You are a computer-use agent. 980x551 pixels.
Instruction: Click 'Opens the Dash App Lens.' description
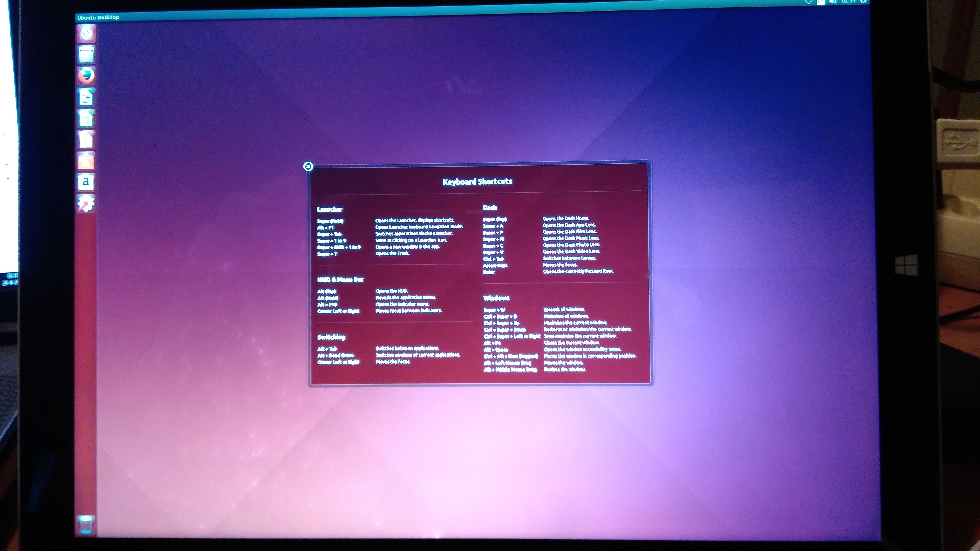point(569,225)
